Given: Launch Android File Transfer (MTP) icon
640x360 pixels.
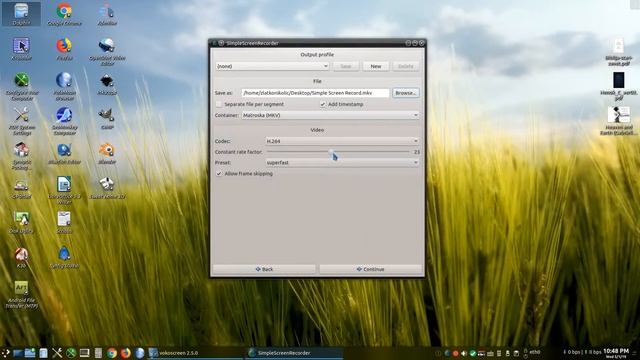Looking at the screenshot, I should click(21, 294).
